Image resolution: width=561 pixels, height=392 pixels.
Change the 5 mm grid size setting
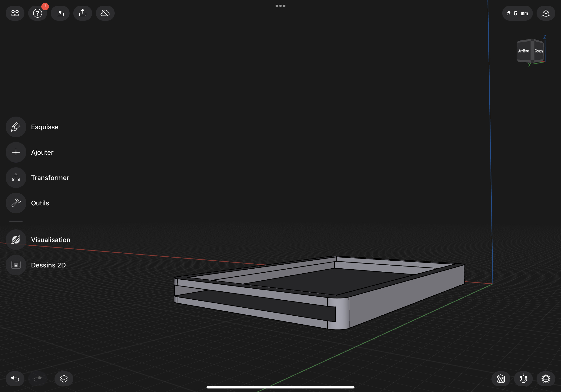[x=517, y=13]
